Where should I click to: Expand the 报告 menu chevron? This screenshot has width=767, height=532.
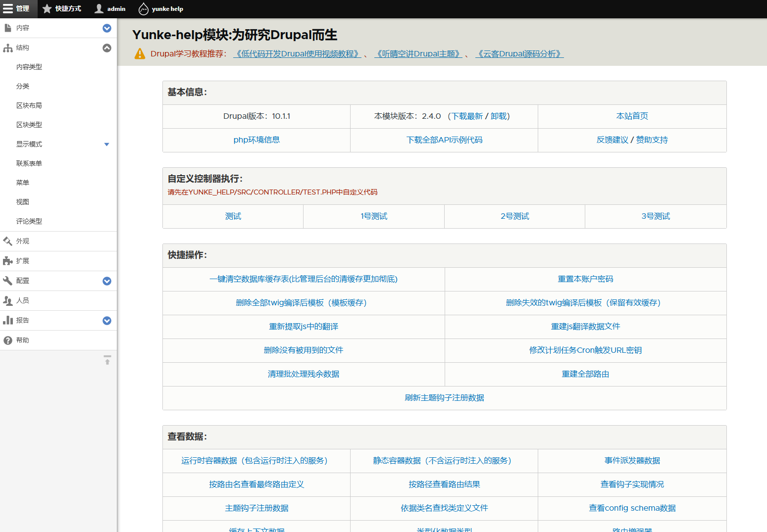(107, 321)
